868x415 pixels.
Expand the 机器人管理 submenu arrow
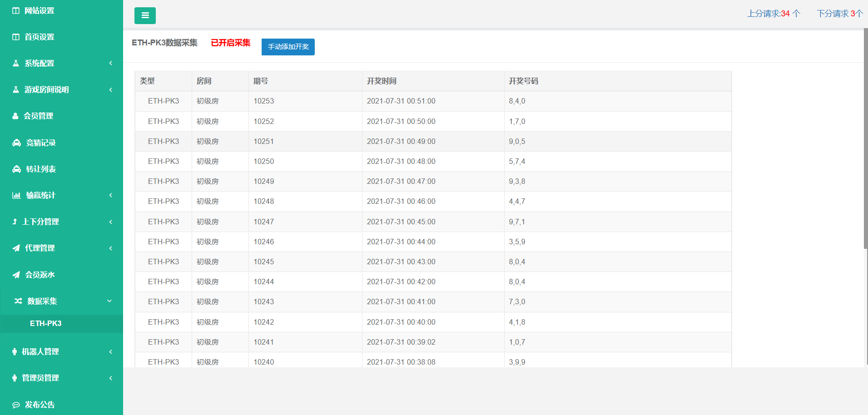coord(110,351)
